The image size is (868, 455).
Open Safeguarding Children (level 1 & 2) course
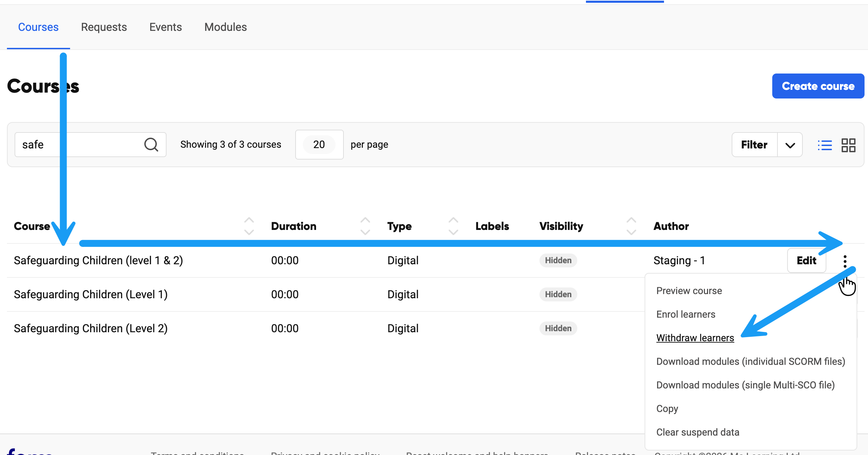[x=98, y=260]
